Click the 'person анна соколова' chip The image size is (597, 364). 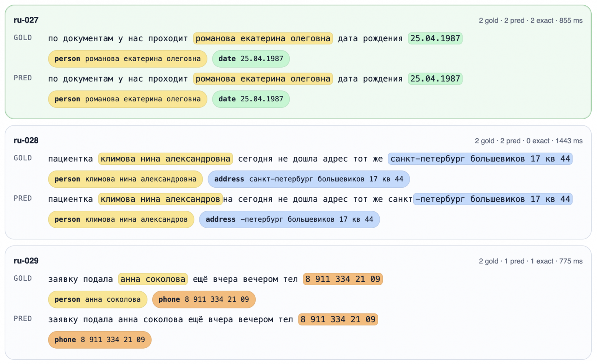[x=98, y=300]
